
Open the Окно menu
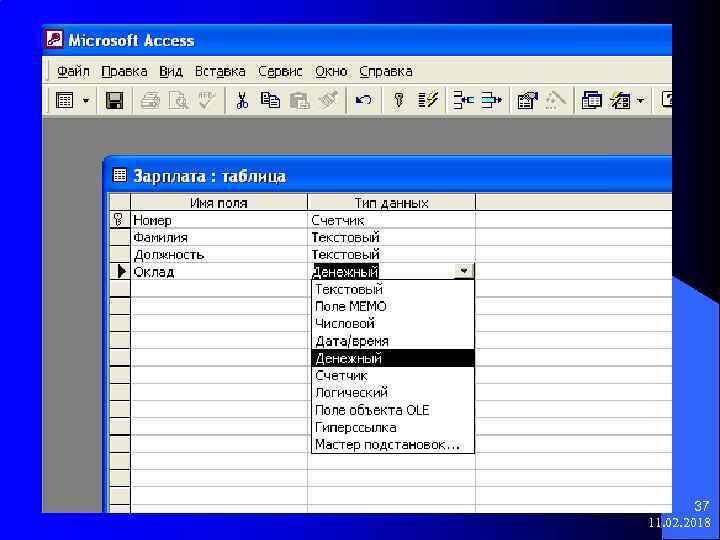click(331, 71)
